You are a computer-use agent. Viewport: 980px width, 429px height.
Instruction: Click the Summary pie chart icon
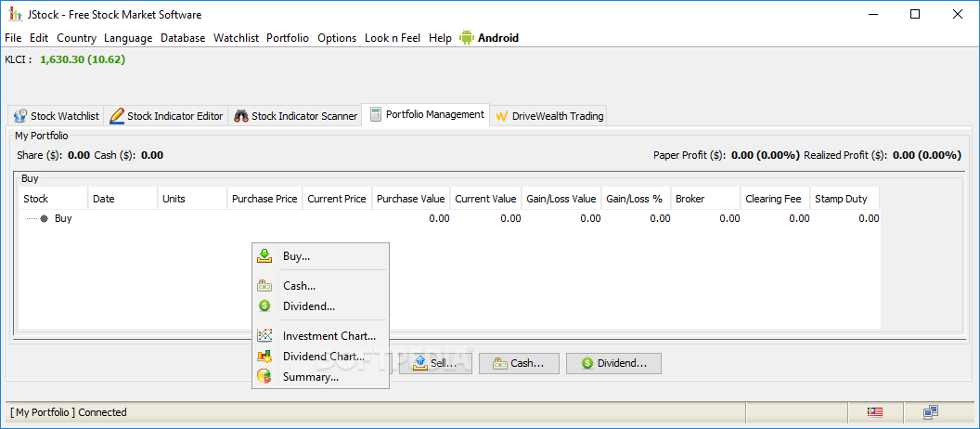(264, 377)
